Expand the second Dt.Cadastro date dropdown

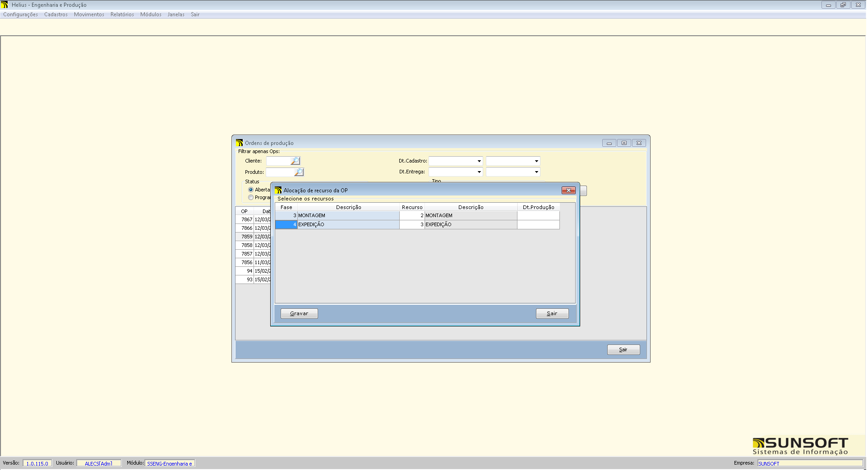click(536, 161)
